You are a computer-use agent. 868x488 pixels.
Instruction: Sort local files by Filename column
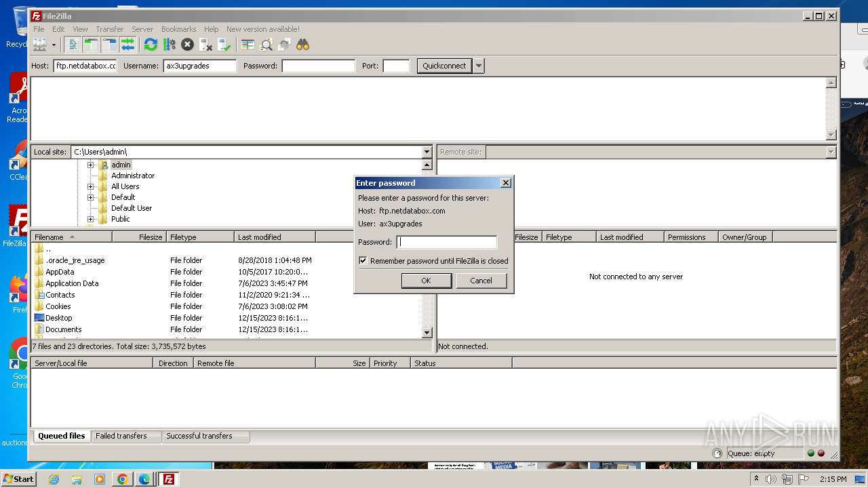[x=72, y=237]
